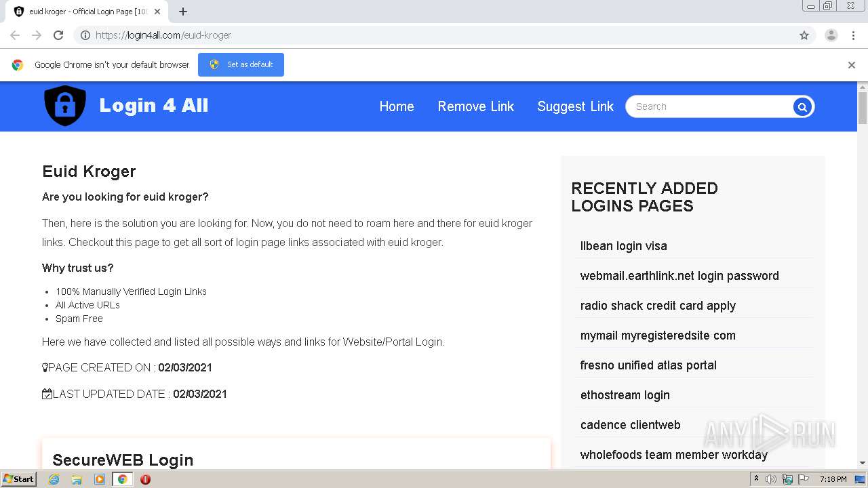Click 'Are you looking for euid kroger?' text
Screen dimensions: 868x488
pos(125,197)
